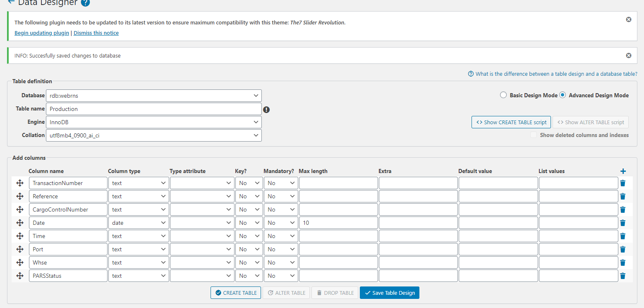Click Extra field for Time row

pos(418,236)
